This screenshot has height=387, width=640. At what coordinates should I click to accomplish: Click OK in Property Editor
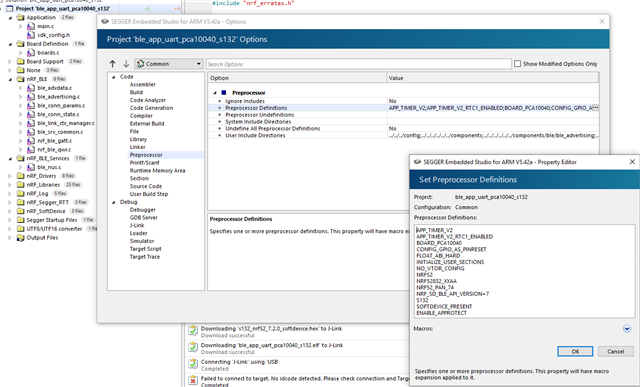coord(575,351)
